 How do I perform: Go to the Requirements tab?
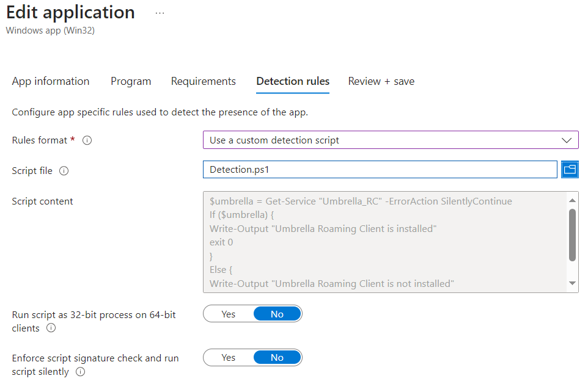coord(203,81)
